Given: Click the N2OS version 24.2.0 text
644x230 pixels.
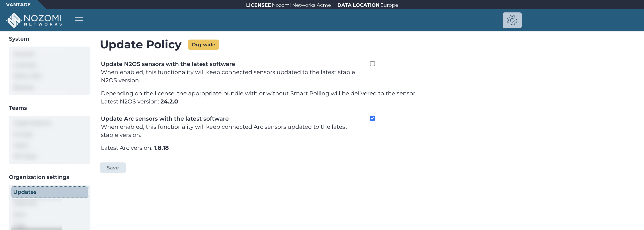Looking at the screenshot, I should [169, 101].
